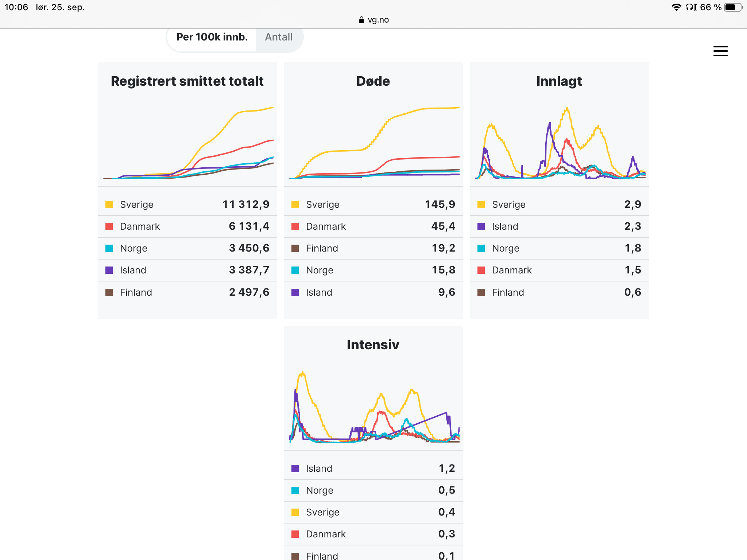The width and height of the screenshot is (747, 560).
Task: Click red Danmark swatch in Registrert smittet
Action: pyautogui.click(x=109, y=226)
